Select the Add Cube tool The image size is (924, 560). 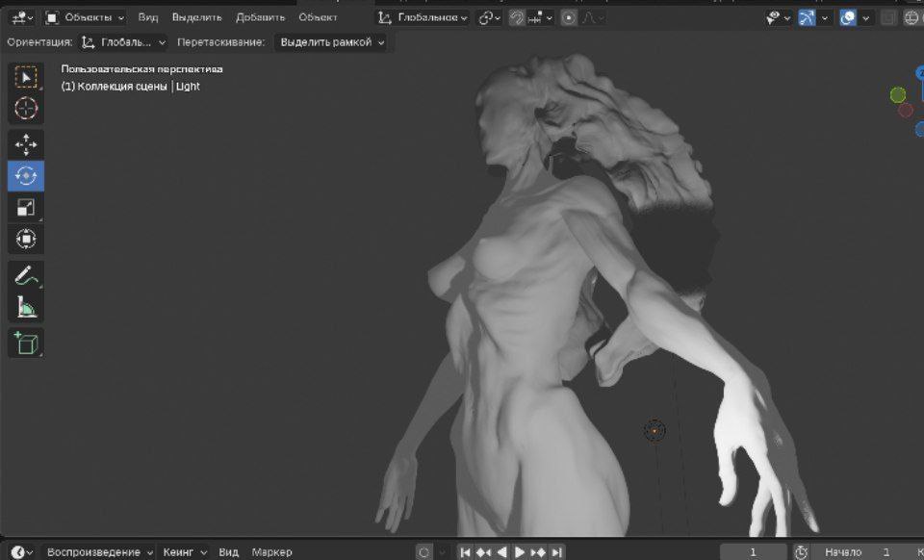(26, 343)
